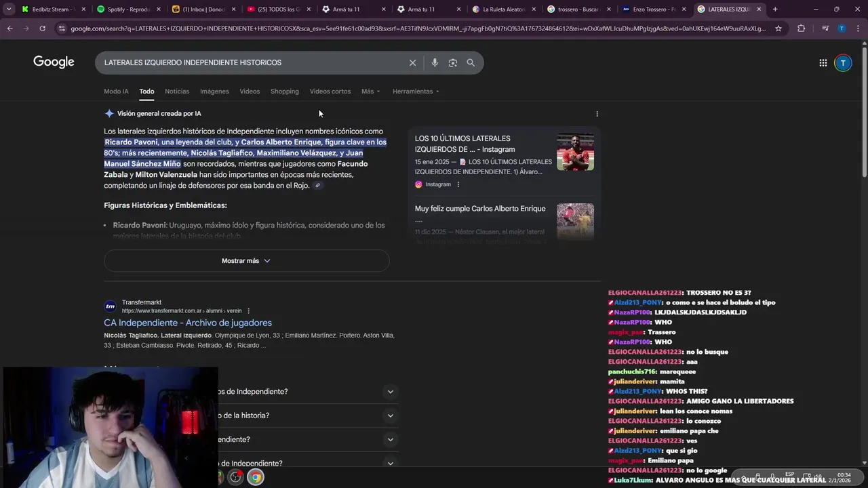Open a new browser tab with plus
This screenshot has width=868, height=488.
(775, 9)
